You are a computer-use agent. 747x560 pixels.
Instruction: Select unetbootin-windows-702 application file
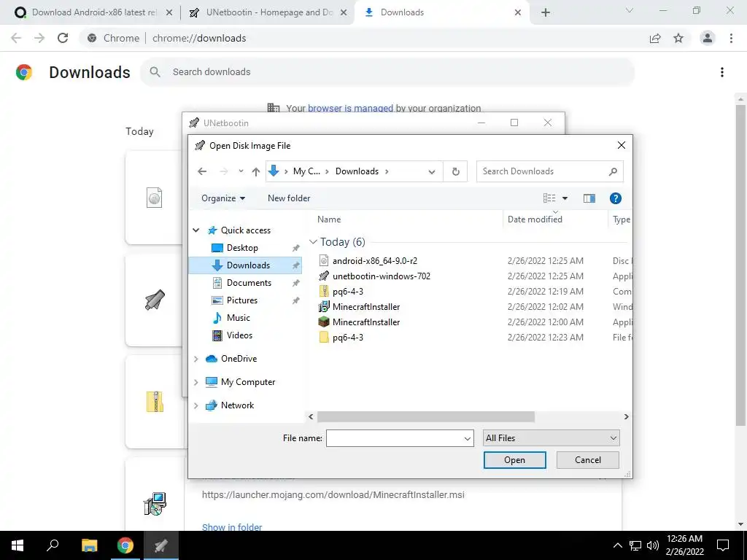point(381,276)
